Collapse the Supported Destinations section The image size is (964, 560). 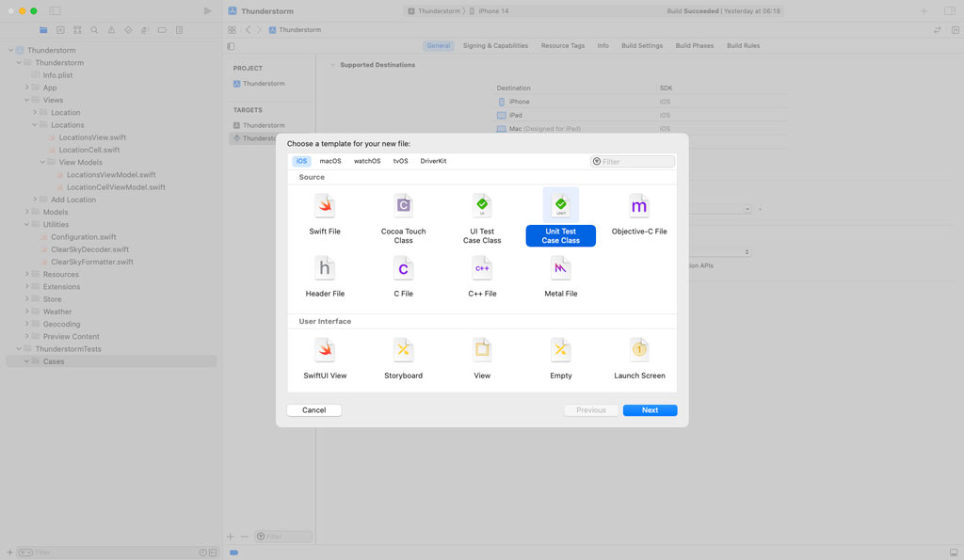331,65
